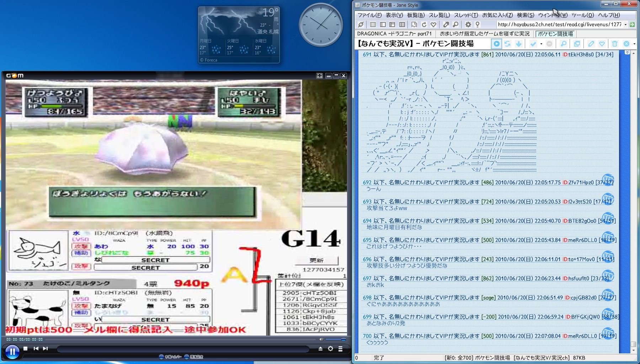Click the blue down arrow in the thread toolbar

coord(519,44)
